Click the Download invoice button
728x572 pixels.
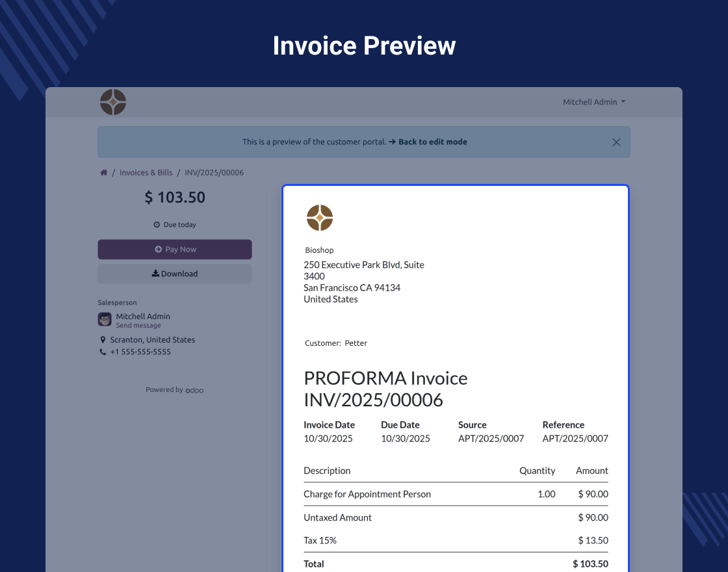tap(175, 274)
